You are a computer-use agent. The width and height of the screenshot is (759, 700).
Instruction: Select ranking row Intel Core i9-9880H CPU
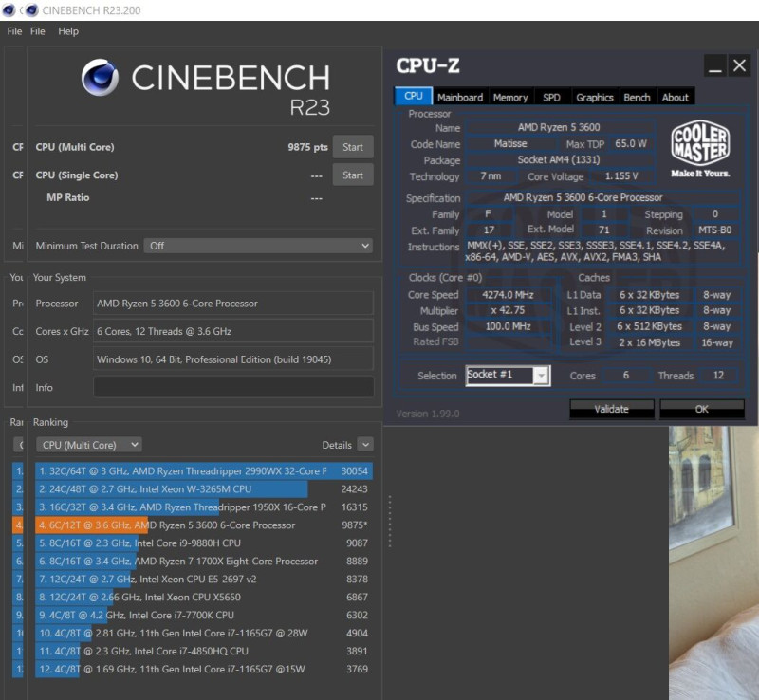204,543
